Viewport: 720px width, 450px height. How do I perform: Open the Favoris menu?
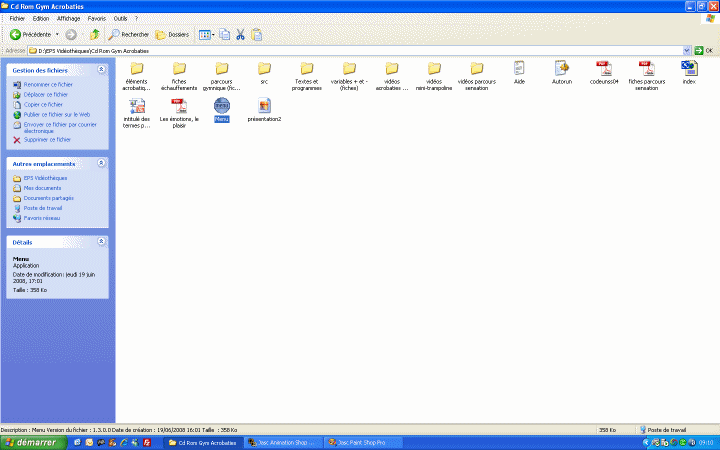point(97,18)
